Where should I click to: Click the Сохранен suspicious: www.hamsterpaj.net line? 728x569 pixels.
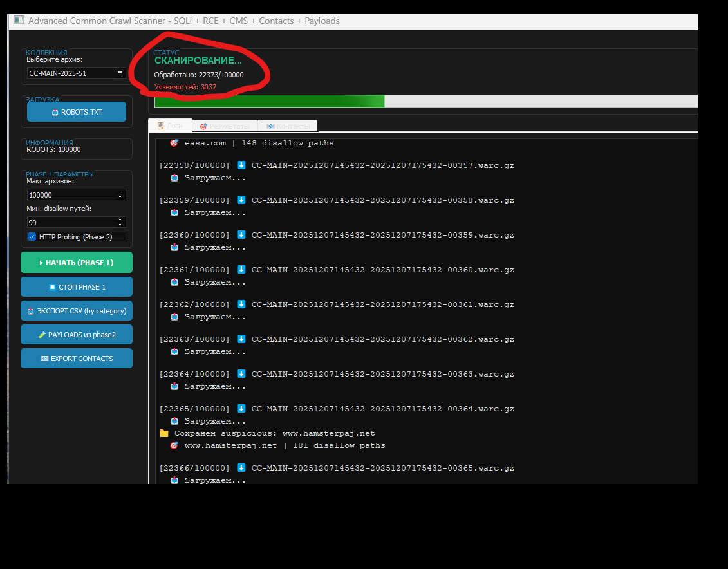[267, 433]
